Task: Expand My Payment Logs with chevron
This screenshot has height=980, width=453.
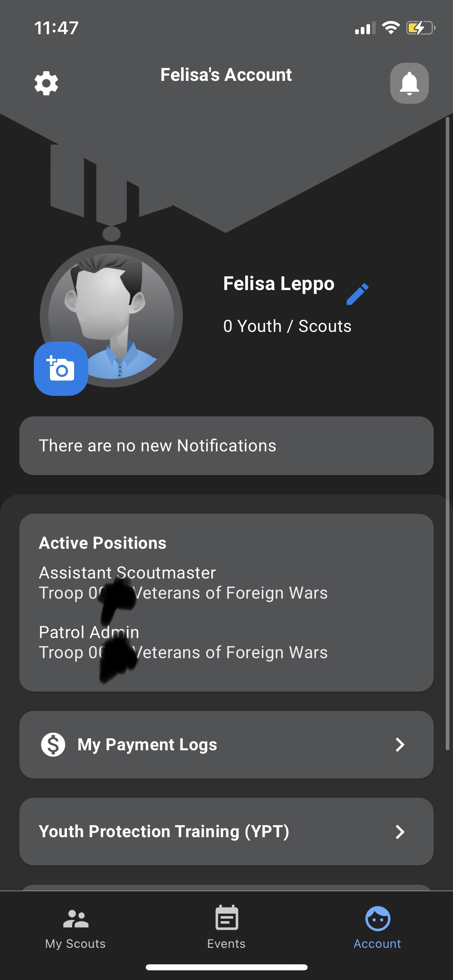Action: click(x=400, y=745)
